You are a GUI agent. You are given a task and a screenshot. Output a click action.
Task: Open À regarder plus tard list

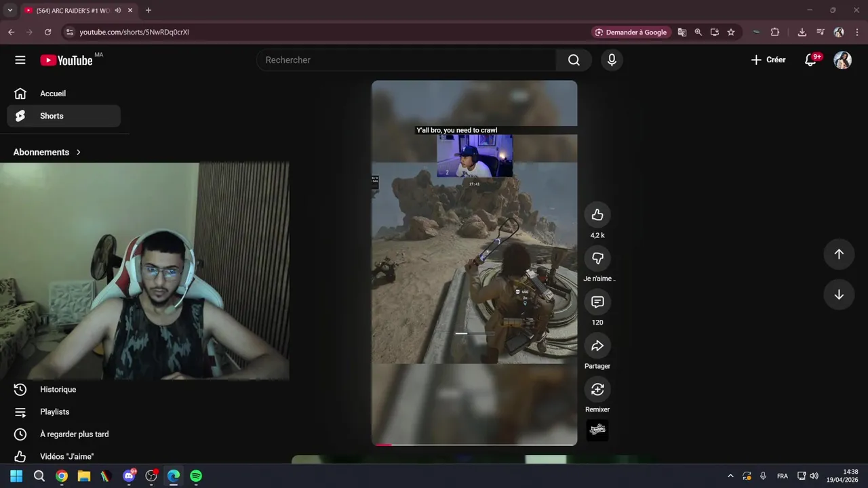[x=64, y=434]
